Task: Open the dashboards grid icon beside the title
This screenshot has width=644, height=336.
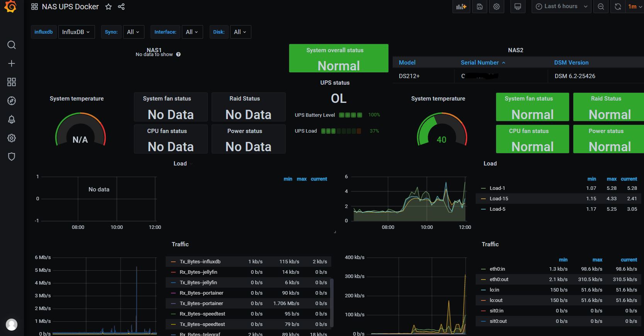Action: [x=34, y=7]
